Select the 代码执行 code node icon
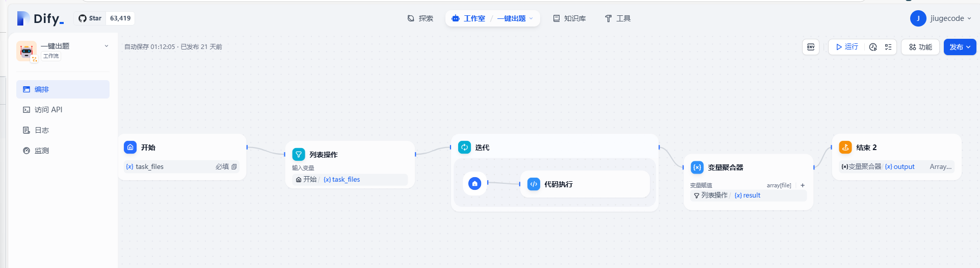980x268 pixels. (534, 184)
